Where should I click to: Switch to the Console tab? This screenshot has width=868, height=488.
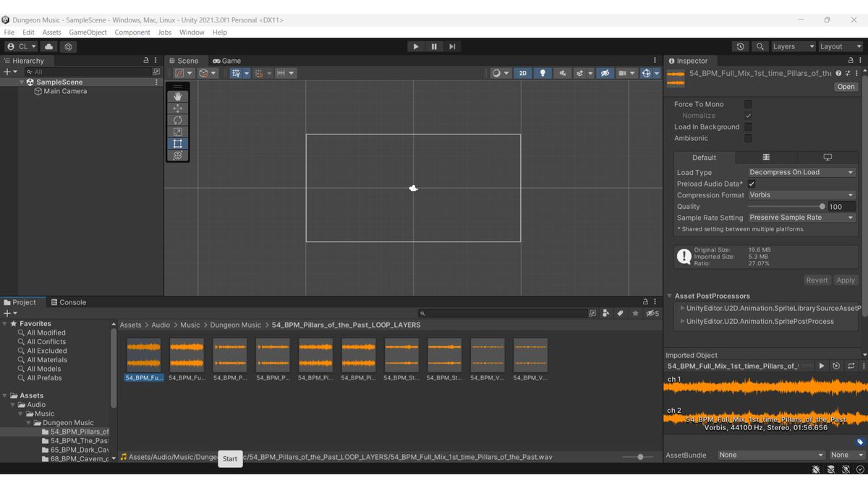click(69, 302)
